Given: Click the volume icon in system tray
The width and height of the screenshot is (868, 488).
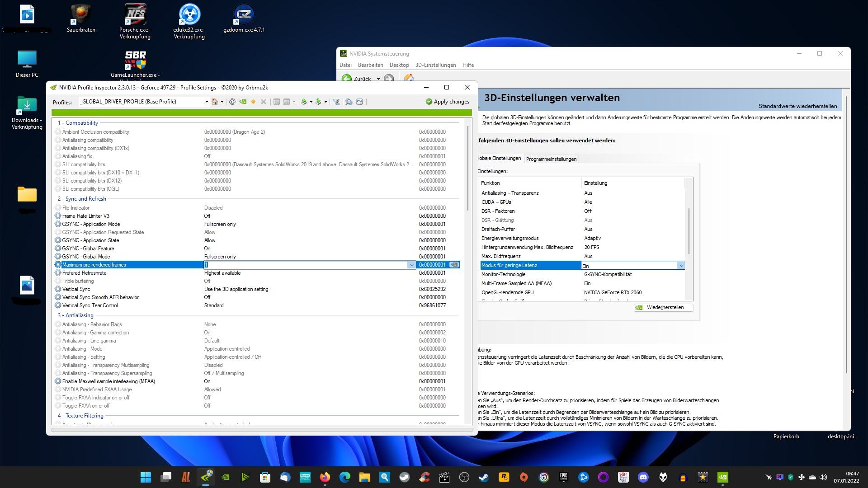Looking at the screenshot, I should point(823,477).
